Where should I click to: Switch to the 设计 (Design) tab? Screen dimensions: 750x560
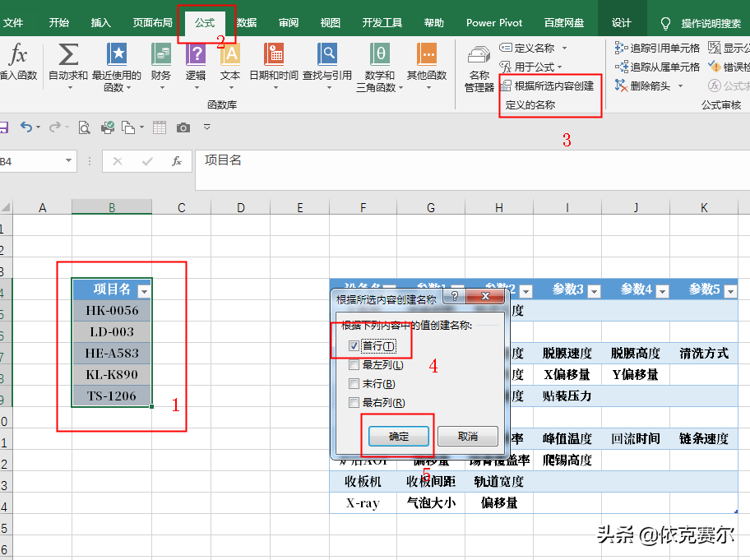pos(622,22)
